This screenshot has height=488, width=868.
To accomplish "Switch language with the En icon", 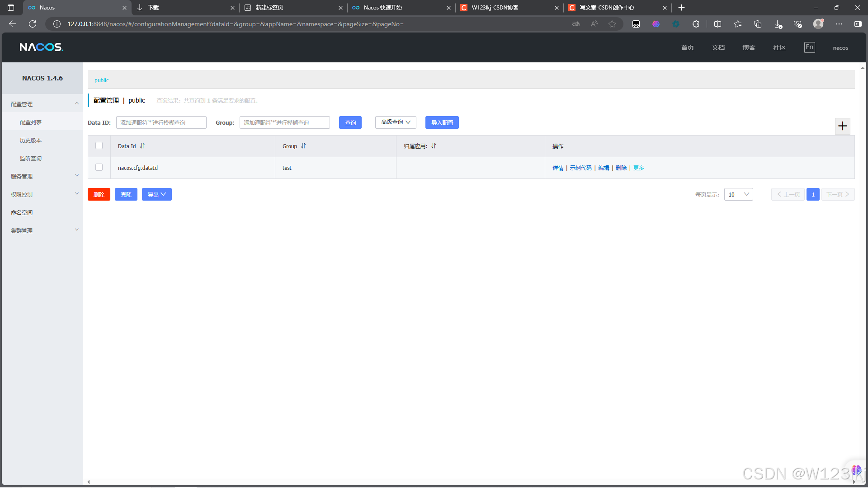I will pos(809,47).
